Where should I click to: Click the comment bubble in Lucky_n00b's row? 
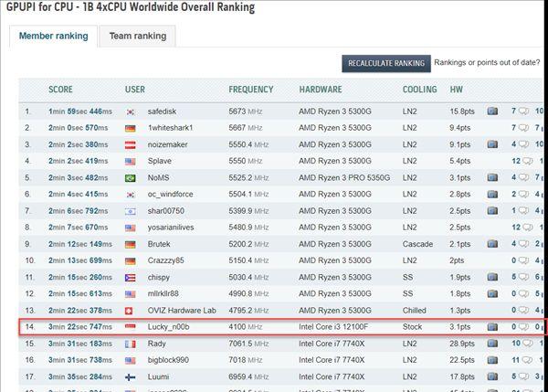click(x=523, y=327)
